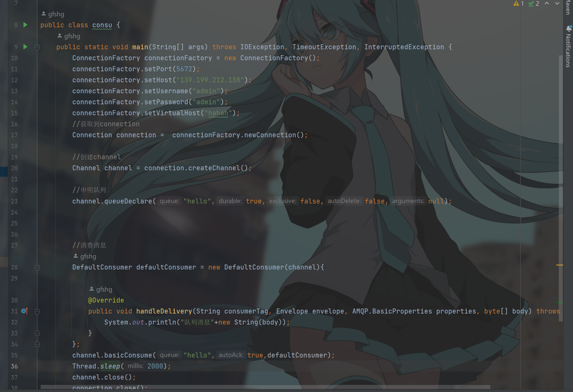Click the autoAck: parameter hint
This screenshot has width=573, height=392.
[x=231, y=355]
